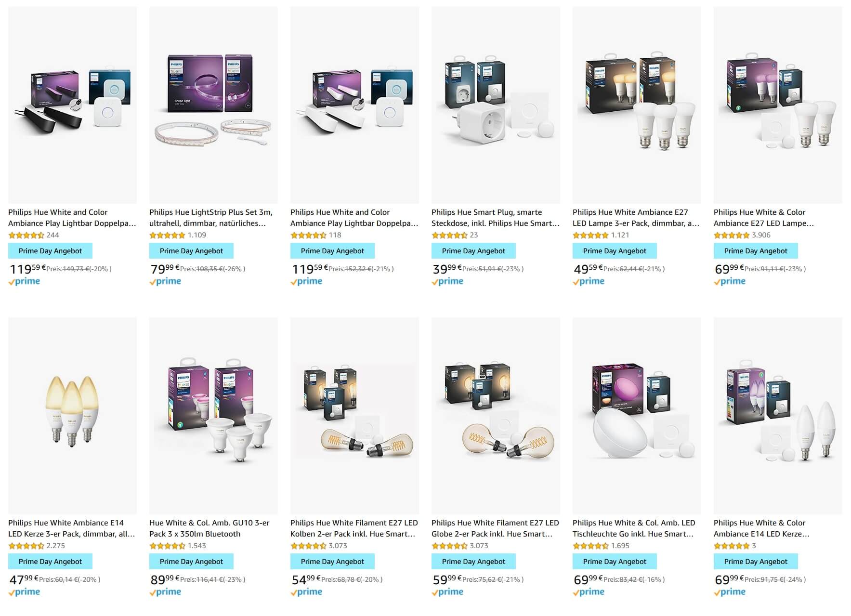
Task: Click Prime Day Angebot badge for LightStrip Plus
Action: pos(191,251)
